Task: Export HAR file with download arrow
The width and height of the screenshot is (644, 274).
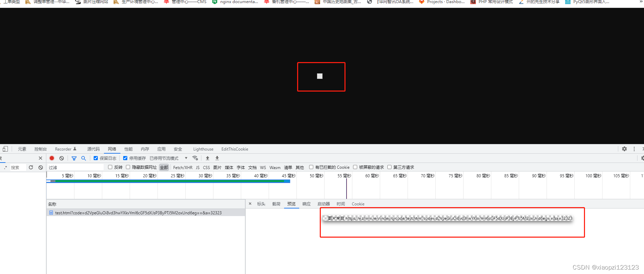Action: pyautogui.click(x=217, y=158)
